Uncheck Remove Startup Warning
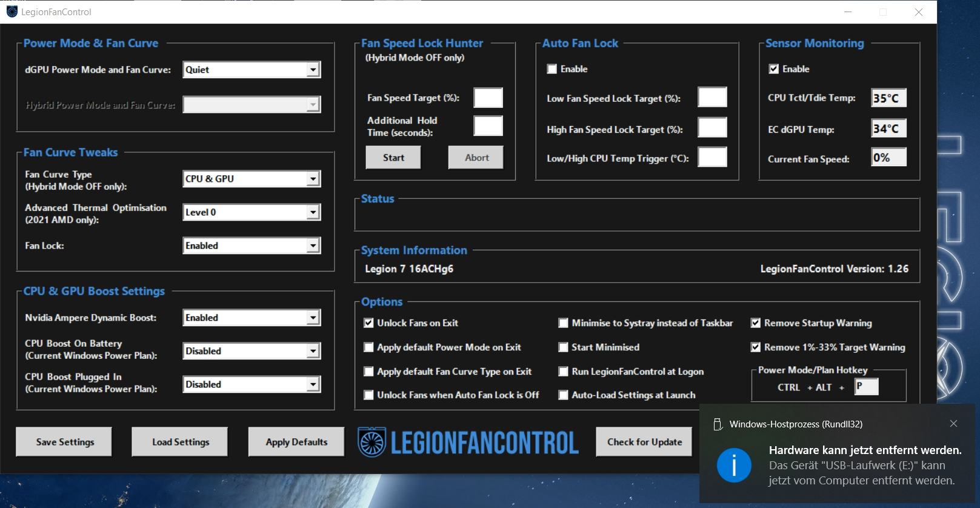 click(x=756, y=323)
